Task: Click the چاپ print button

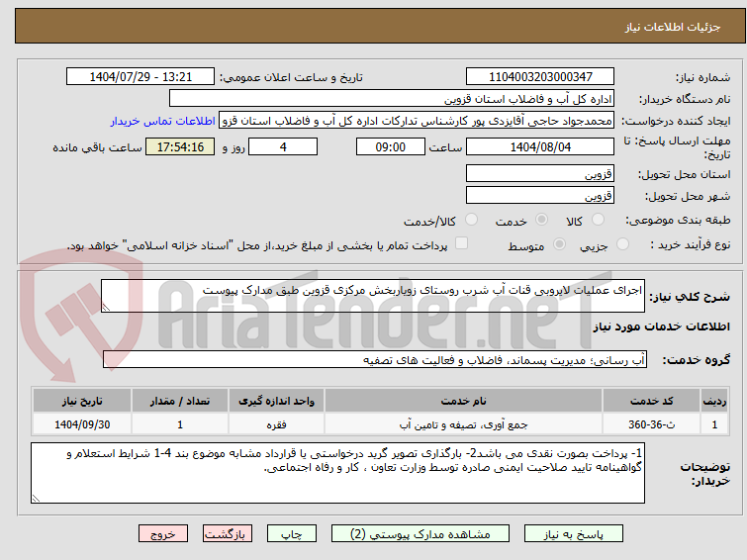Action: pos(292,534)
